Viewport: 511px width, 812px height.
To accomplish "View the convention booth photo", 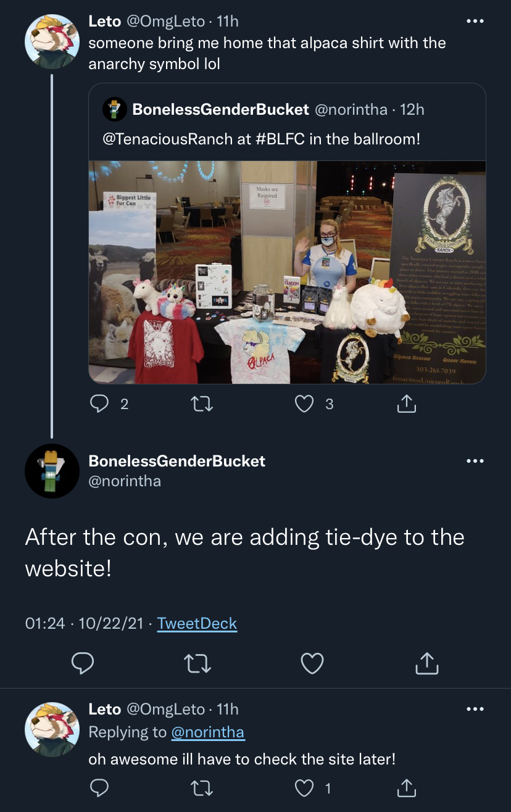I will [287, 272].
